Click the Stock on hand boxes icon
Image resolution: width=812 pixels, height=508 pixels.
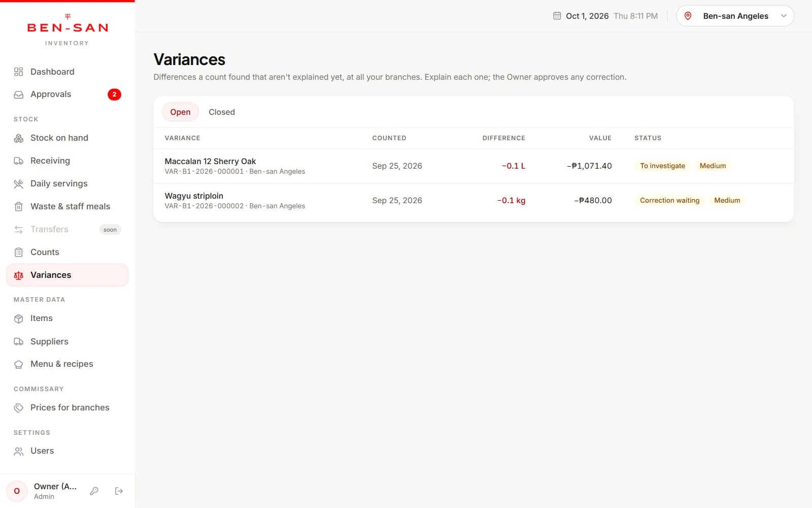[19, 138]
